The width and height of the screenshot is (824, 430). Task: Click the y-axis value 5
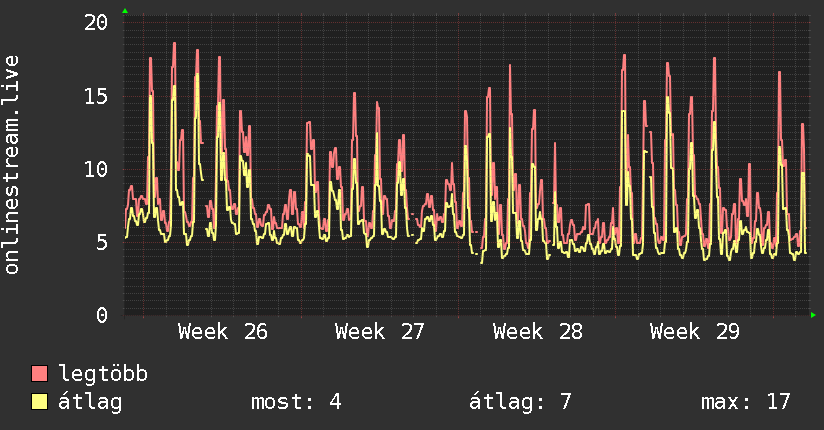(x=102, y=242)
